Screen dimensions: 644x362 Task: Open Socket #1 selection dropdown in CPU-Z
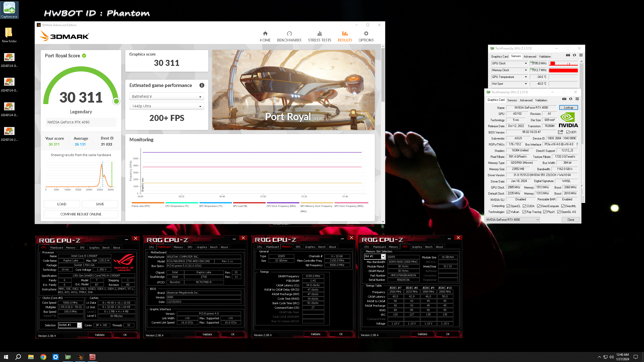(x=70, y=325)
